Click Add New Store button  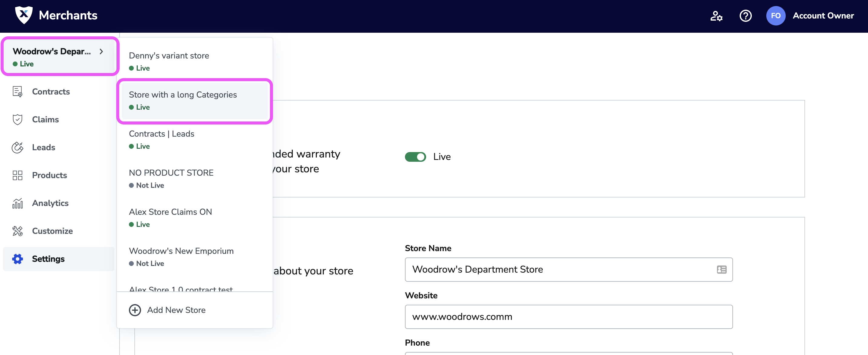[x=167, y=310]
